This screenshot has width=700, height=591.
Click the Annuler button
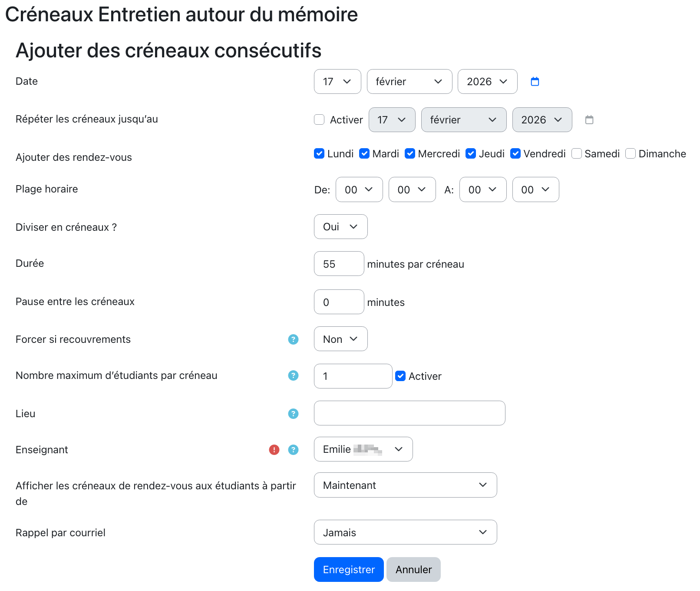point(413,570)
